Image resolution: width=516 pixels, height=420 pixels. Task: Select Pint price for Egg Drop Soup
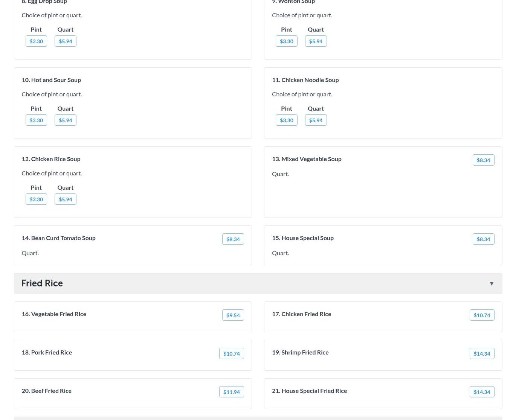36,41
